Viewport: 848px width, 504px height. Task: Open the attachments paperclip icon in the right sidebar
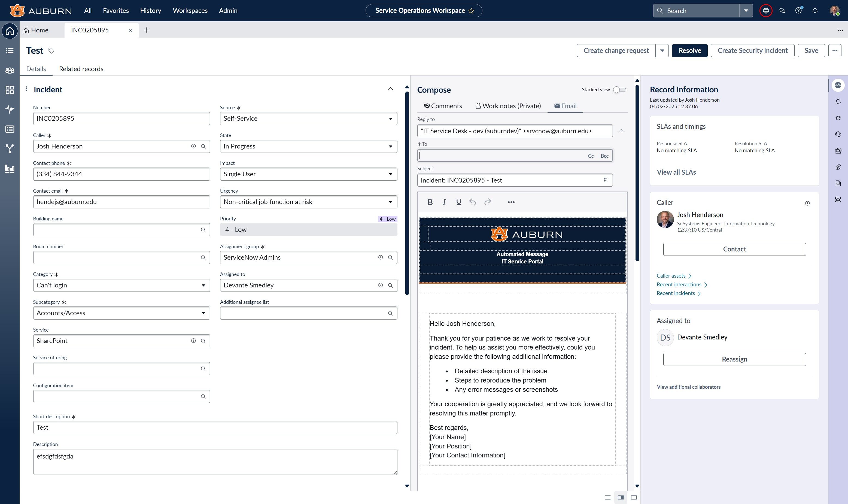[838, 167]
